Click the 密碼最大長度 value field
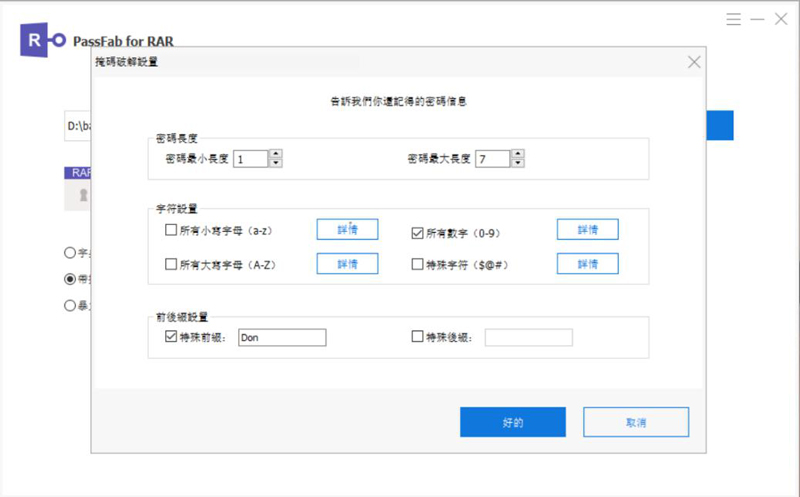Image resolution: width=800 pixels, height=497 pixels. (492, 159)
